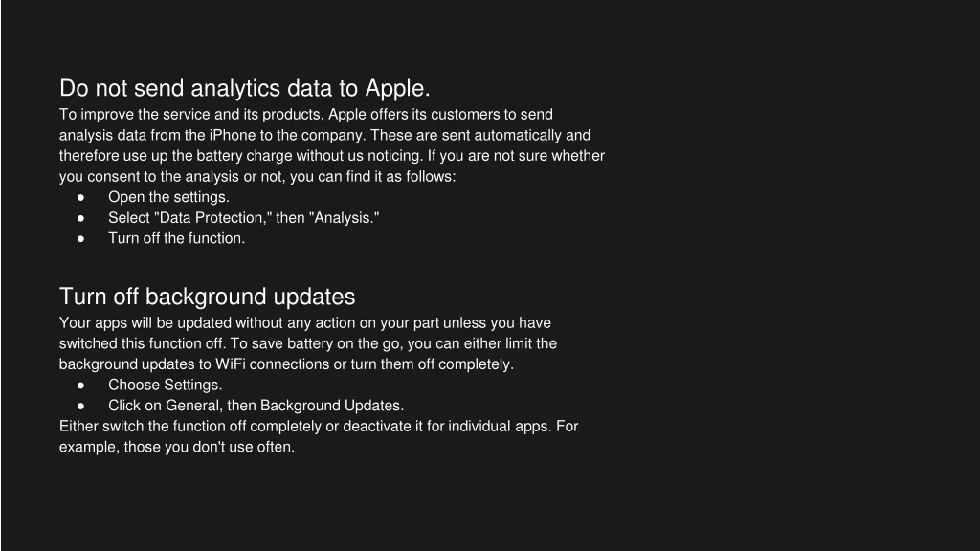Click the bullet "Click on General, then Background Updates."
Image resolution: width=980 pixels, height=551 pixels.
tap(256, 406)
